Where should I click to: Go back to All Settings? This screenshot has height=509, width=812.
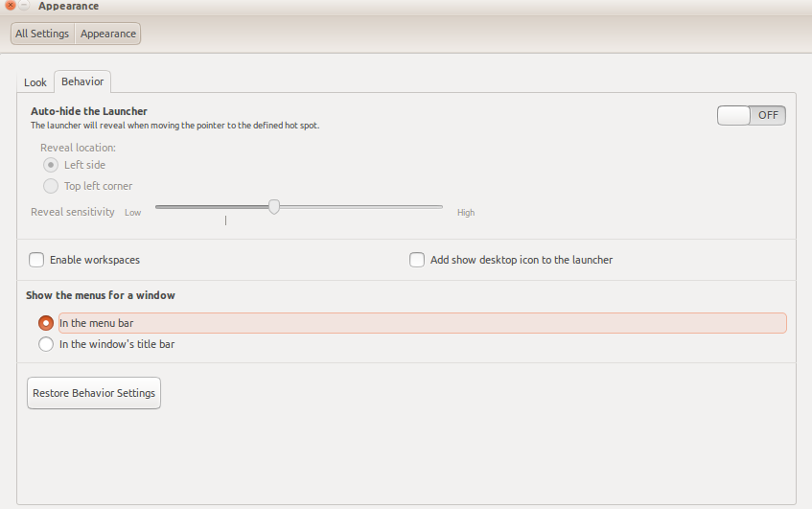coord(42,34)
